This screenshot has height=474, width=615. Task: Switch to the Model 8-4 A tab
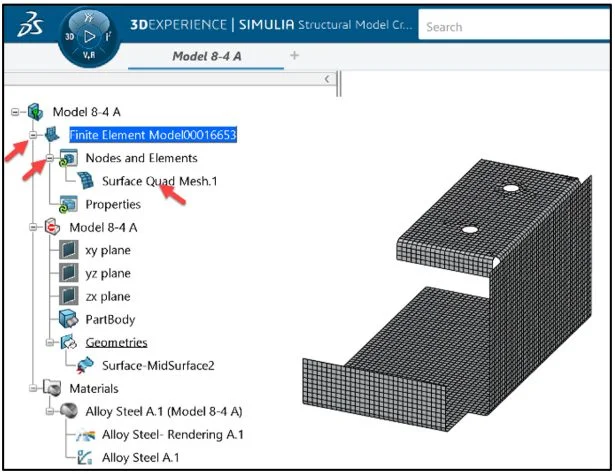[x=207, y=56]
